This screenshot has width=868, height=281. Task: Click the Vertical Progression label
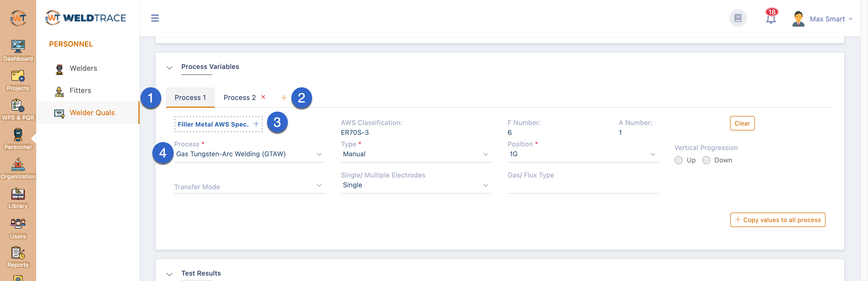click(706, 147)
